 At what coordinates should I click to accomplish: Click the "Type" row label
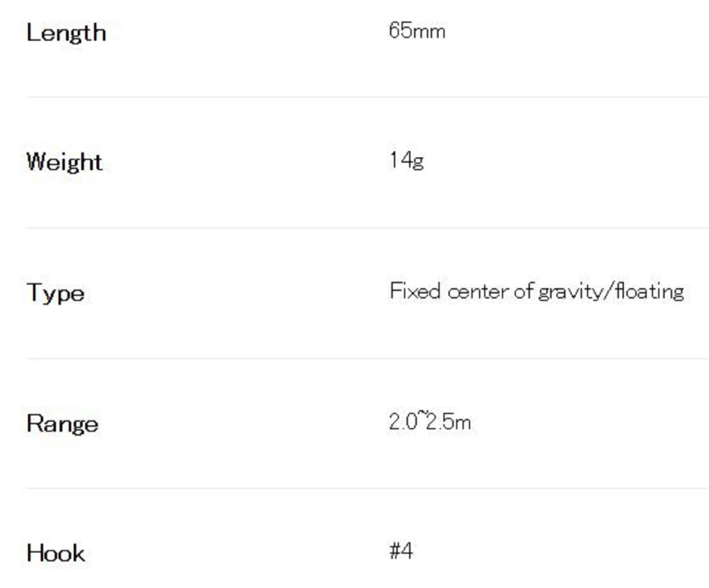tap(56, 293)
